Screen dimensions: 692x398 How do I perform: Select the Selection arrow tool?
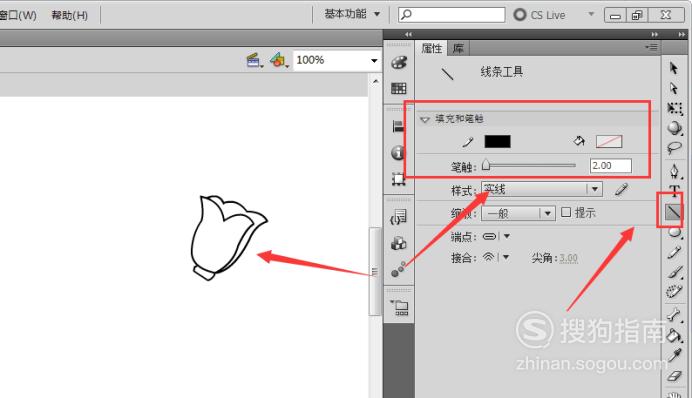[x=673, y=68]
